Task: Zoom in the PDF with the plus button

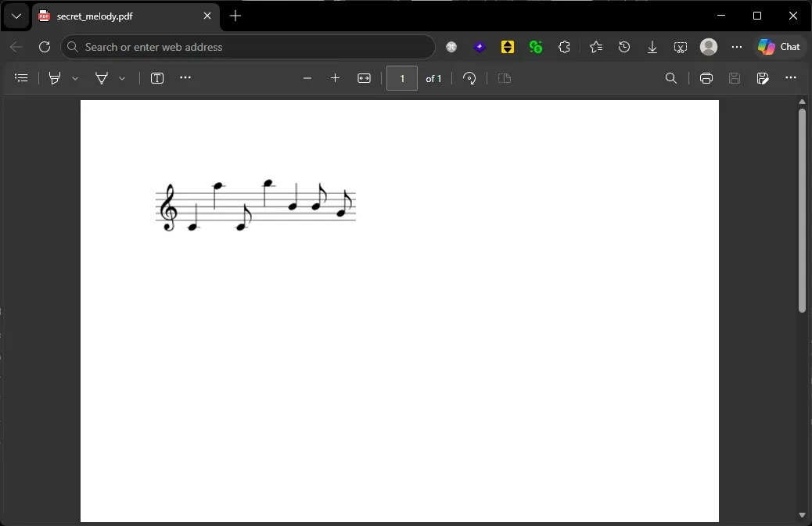Action: click(336, 78)
